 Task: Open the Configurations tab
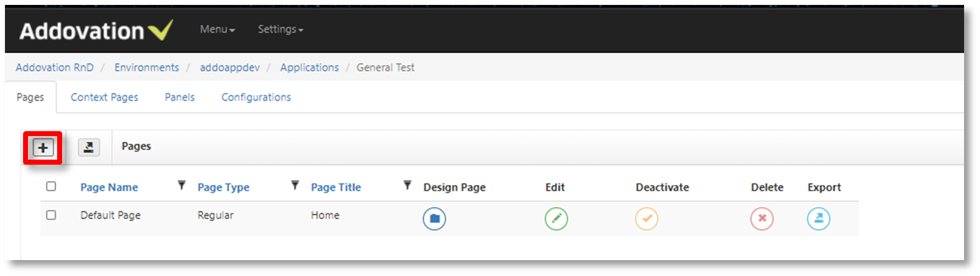coord(256,97)
